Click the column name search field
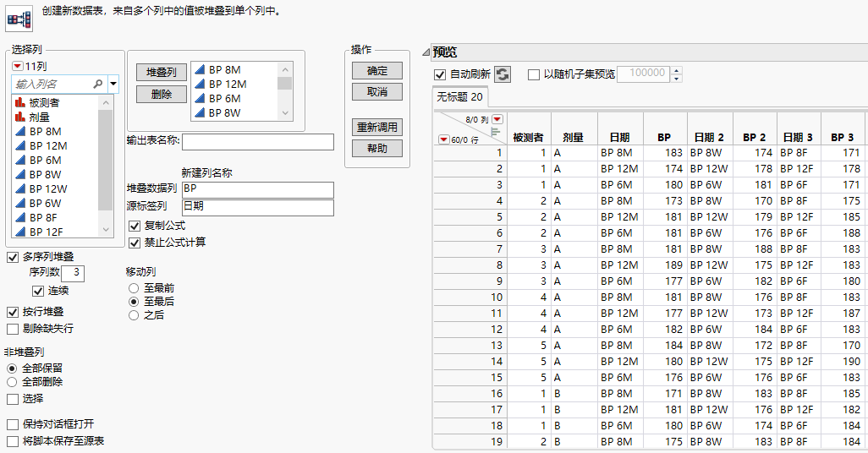The image size is (868, 453). point(52,84)
